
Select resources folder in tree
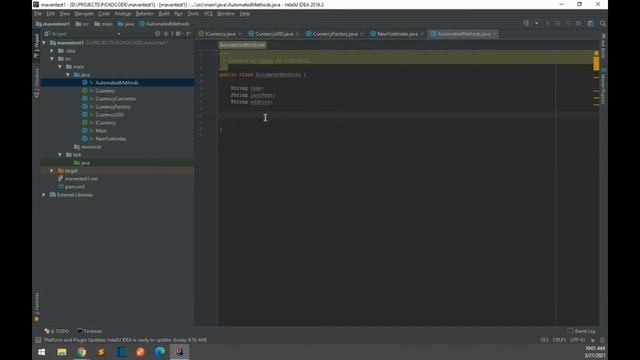pos(91,147)
